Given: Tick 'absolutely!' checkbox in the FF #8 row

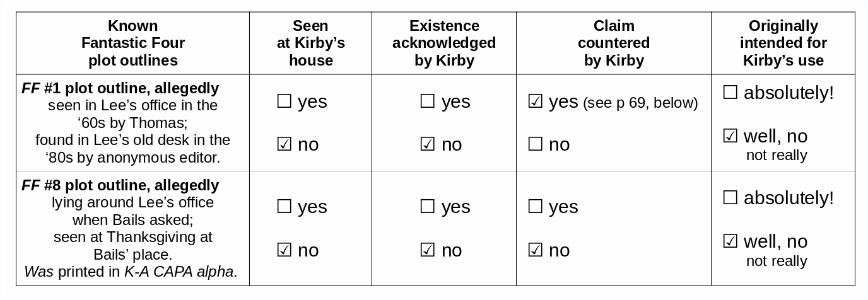Looking at the screenshot, I should click(730, 198).
